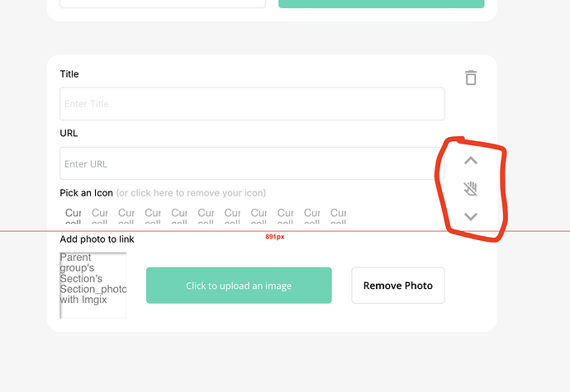The width and height of the screenshot is (570, 392).
Task: Focus the 'Enter URL' input field
Action: click(252, 163)
